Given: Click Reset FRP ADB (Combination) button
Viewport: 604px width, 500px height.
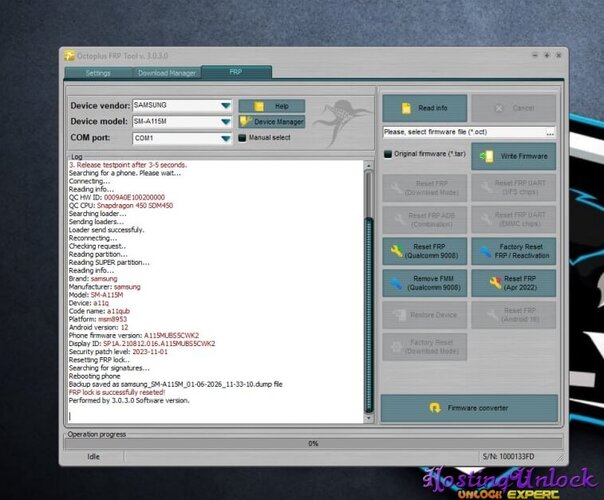Looking at the screenshot, I should 424,220.
